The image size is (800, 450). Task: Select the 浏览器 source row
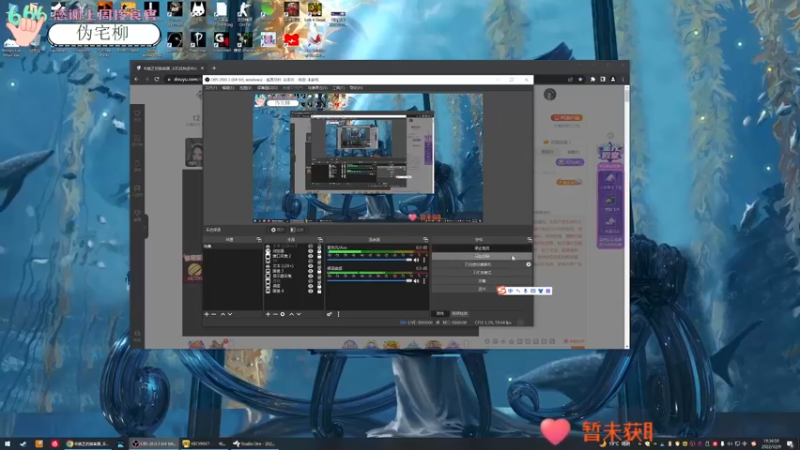click(x=294, y=251)
